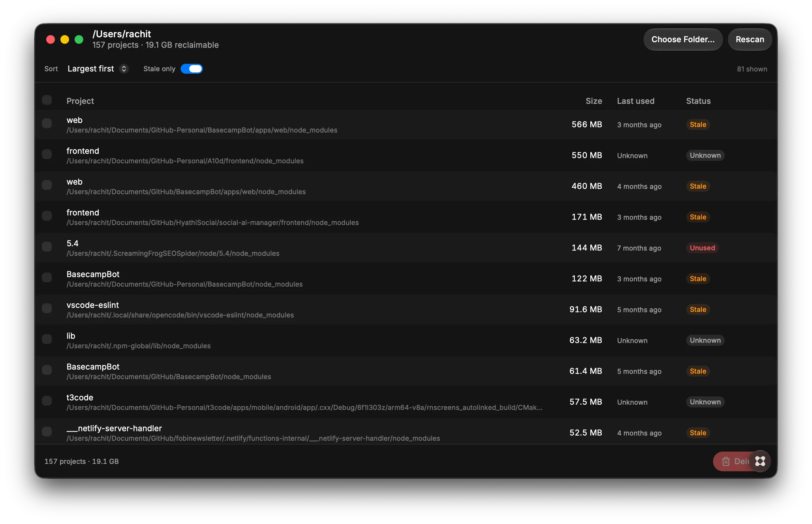This screenshot has width=812, height=524.
Task: Check the vscode-eslint project box
Action: [x=47, y=308]
